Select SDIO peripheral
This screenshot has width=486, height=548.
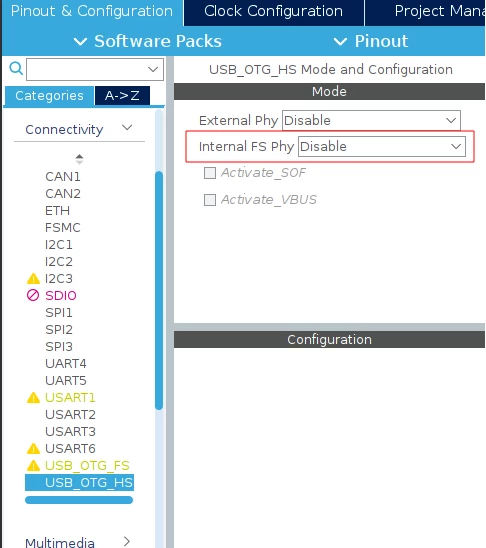click(x=61, y=296)
